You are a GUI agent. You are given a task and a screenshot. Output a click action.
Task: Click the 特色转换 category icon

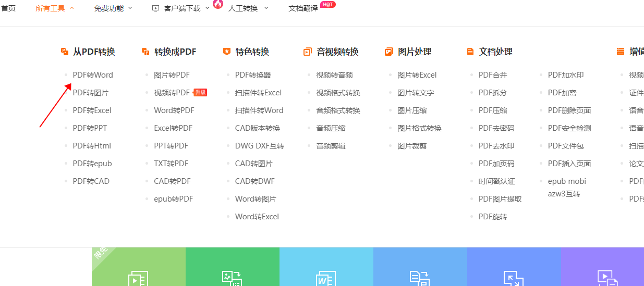(226, 52)
